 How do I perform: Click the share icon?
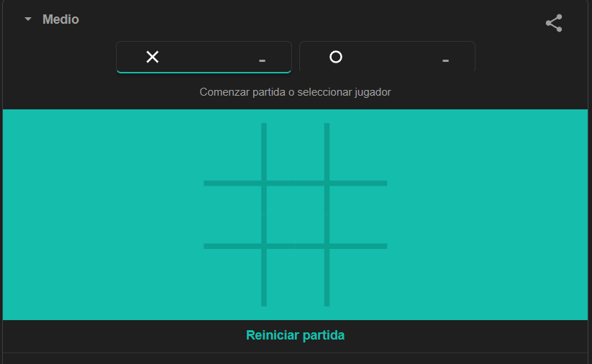[554, 23]
